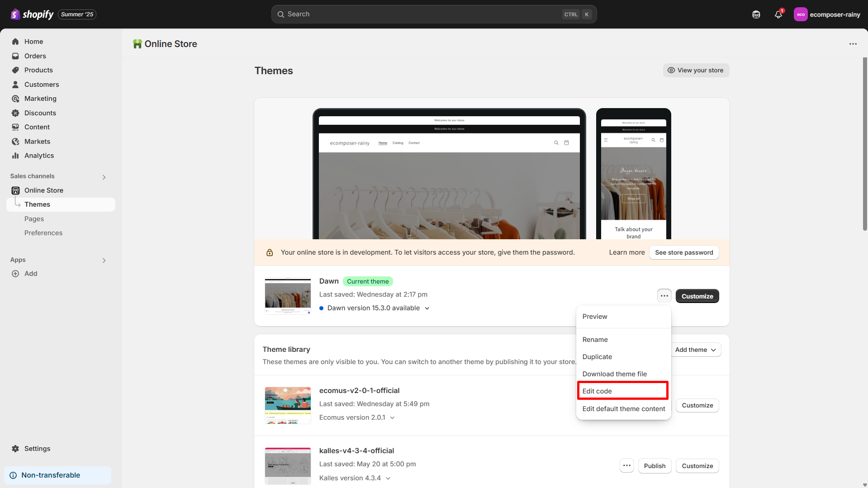Select the Orders sidebar icon
Screen dimensions: 868x488
(x=16, y=56)
